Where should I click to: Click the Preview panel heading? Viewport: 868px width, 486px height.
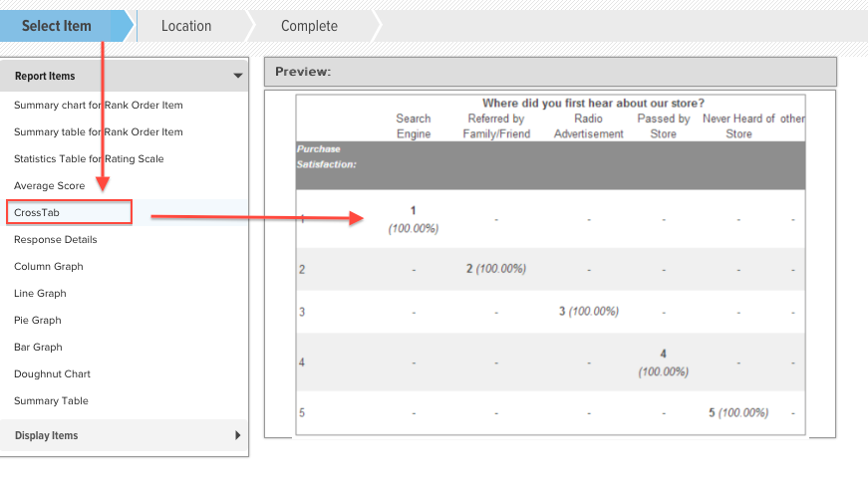pyautogui.click(x=303, y=72)
